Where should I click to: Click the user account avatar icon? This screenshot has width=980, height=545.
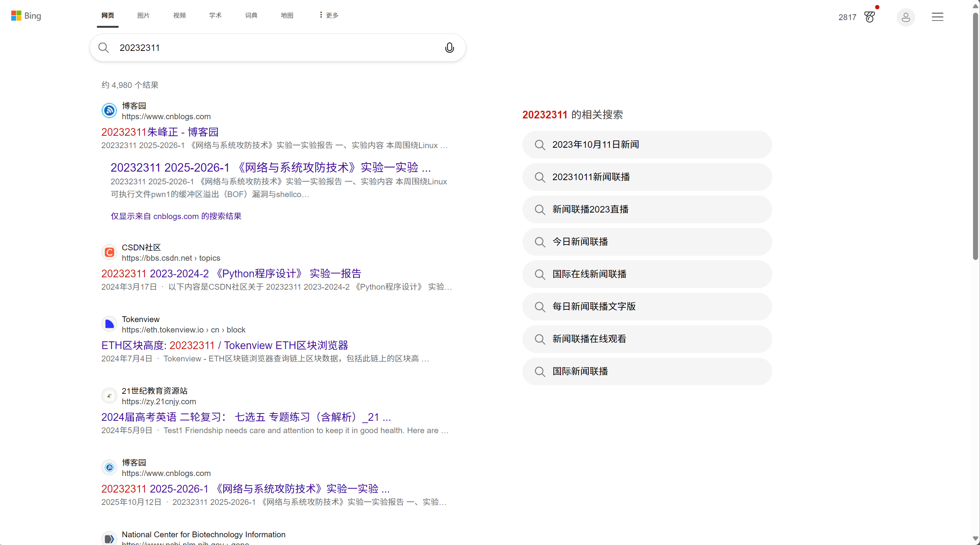tap(906, 17)
